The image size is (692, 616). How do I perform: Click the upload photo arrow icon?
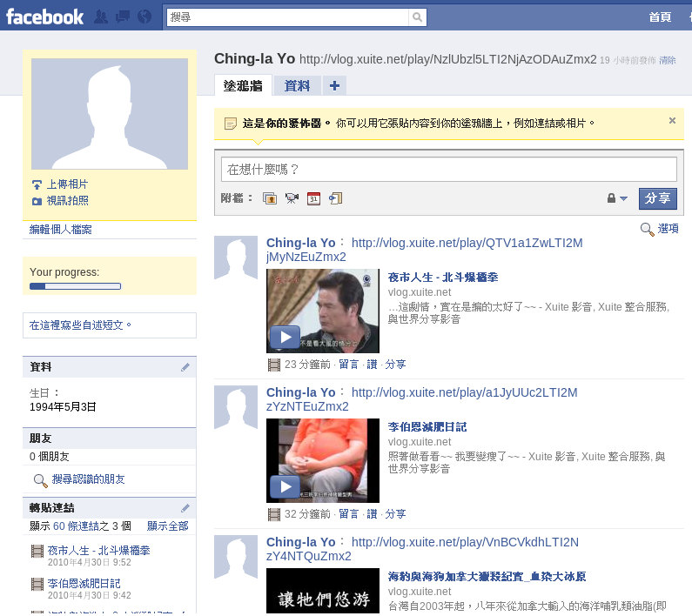pos(37,184)
